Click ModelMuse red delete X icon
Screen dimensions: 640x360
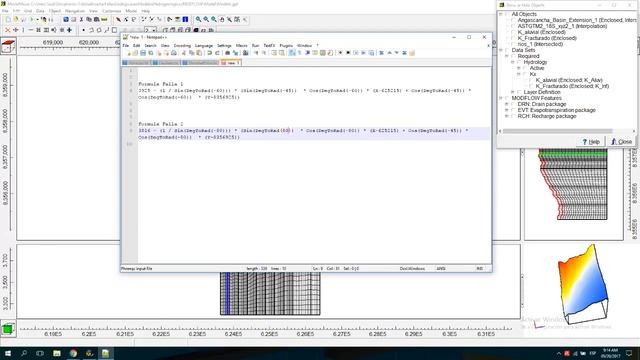[7, 30]
